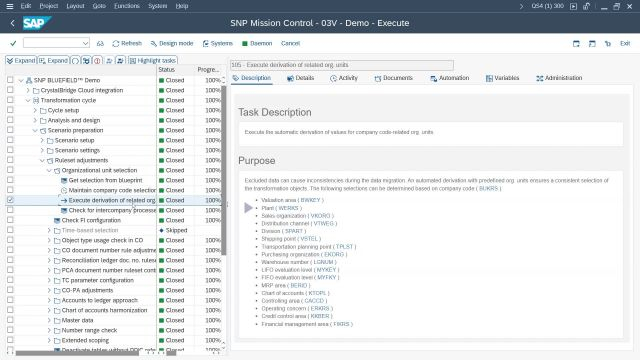Switch to the Administration tab
This screenshot has width=640, height=360.
pyautogui.click(x=559, y=78)
